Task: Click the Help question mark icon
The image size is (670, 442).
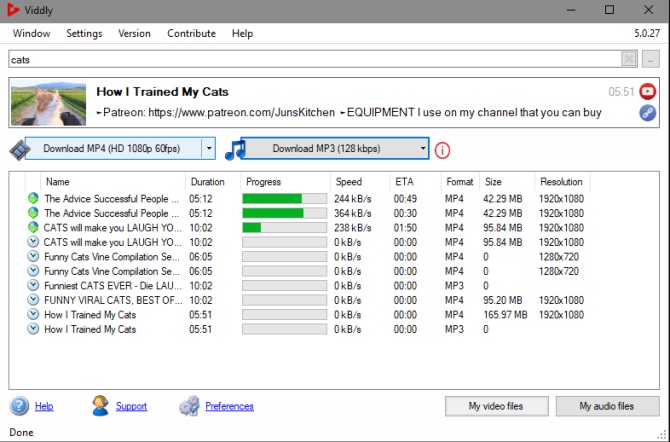Action: coord(19,406)
